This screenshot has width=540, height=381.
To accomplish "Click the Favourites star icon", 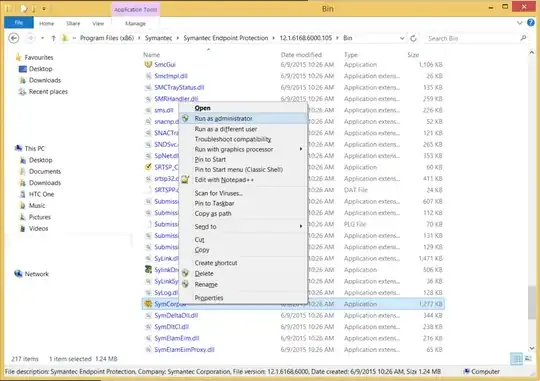I will click(19, 57).
